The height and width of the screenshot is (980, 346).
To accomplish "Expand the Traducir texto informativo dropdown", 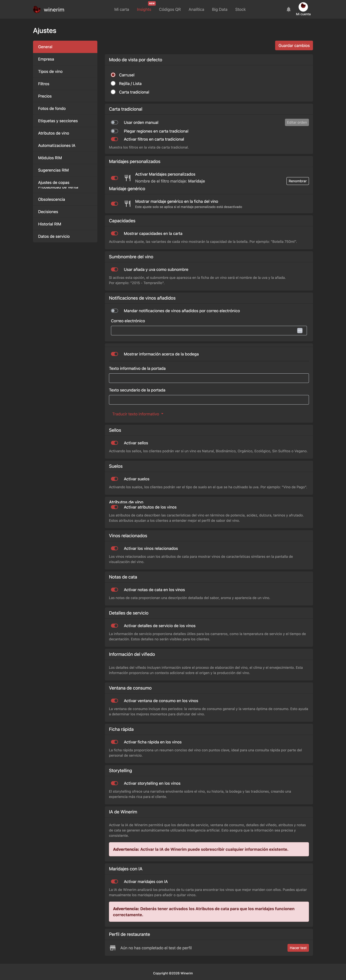I will pos(138,414).
